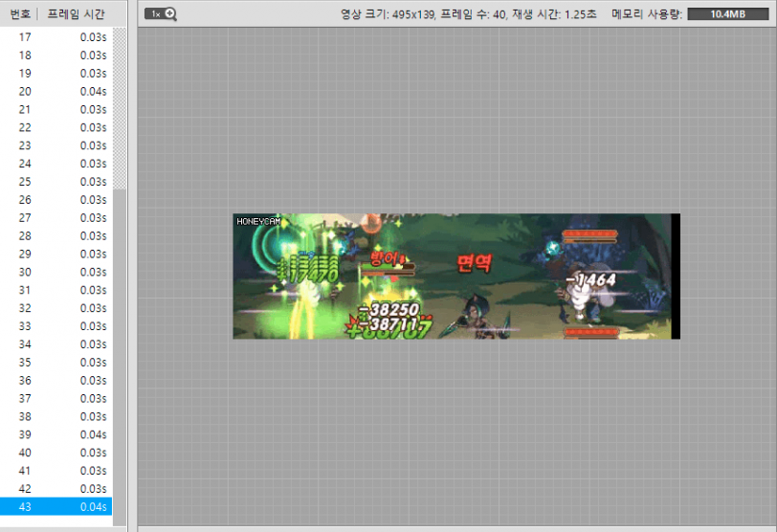Select frame 18 in the frame list
777x532 pixels.
click(x=56, y=55)
